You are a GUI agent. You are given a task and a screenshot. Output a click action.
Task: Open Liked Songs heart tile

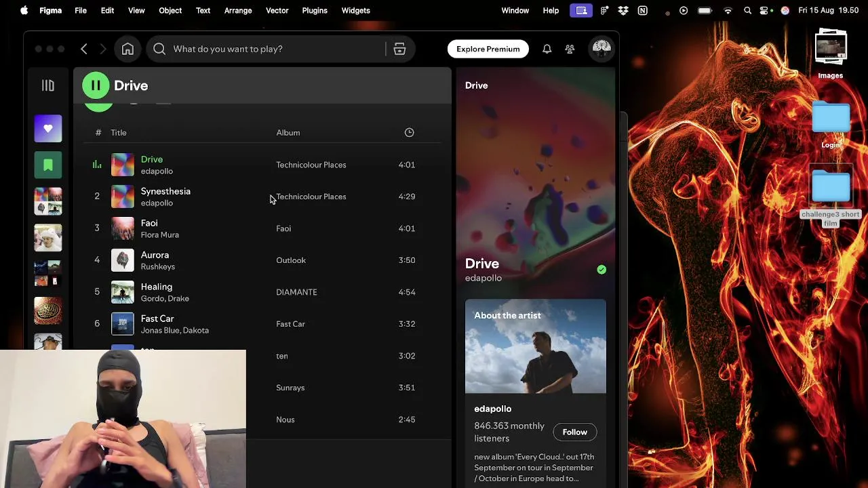(x=48, y=128)
